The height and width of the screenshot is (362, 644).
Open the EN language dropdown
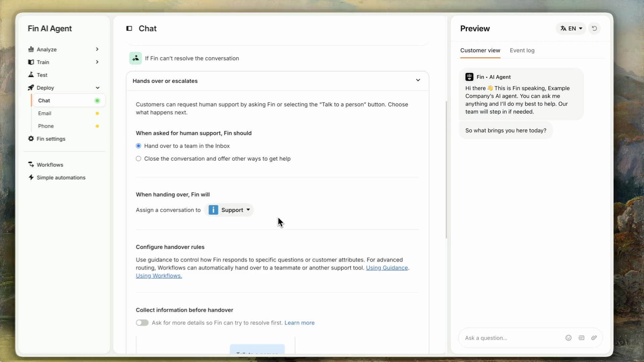pyautogui.click(x=571, y=28)
